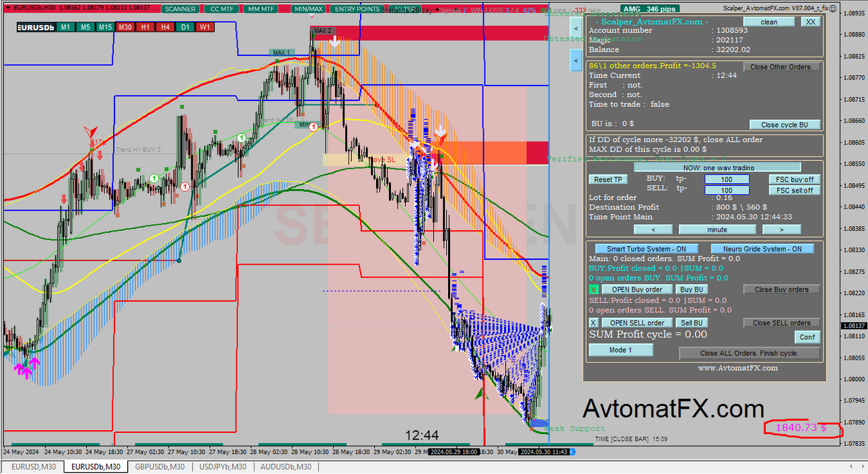Switch to M1 timeframe
The width and height of the screenshot is (868, 474).
[65, 27]
